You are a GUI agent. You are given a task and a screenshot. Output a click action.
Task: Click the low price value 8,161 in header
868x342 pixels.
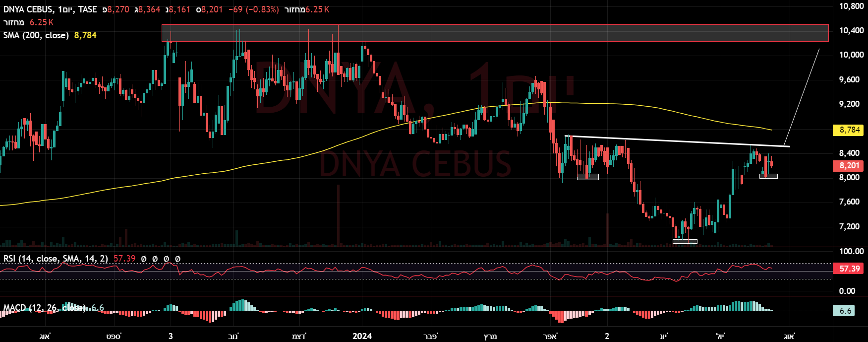click(179, 9)
